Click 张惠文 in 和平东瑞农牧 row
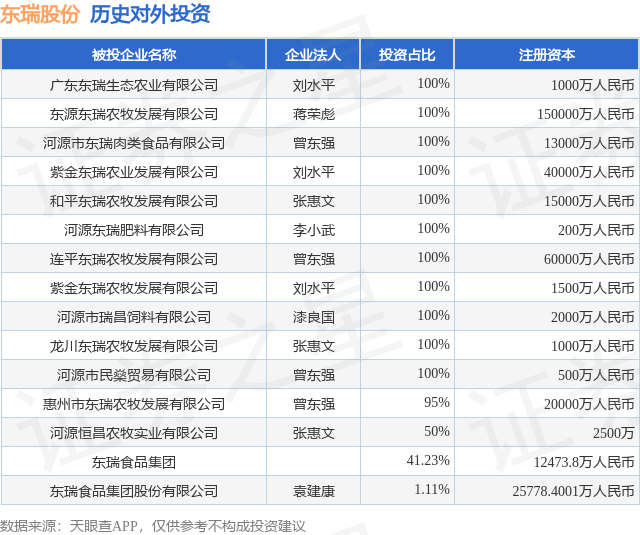Screen dimensions: 640x535 [313, 201]
